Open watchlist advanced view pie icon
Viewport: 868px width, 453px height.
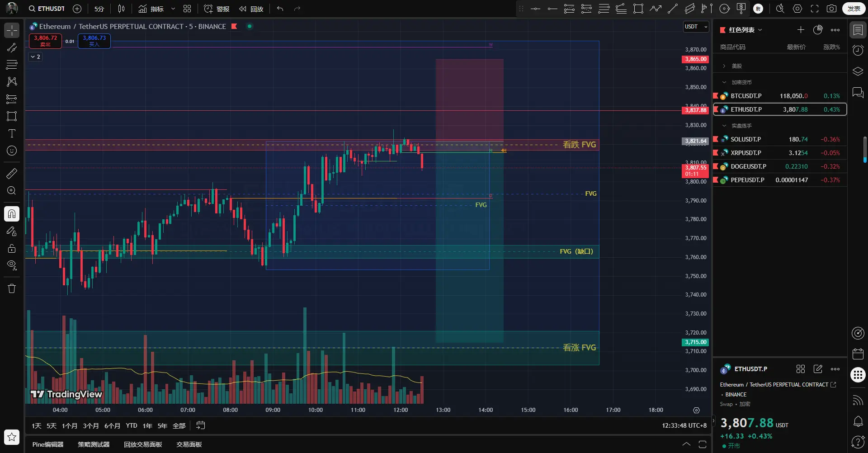click(x=818, y=30)
